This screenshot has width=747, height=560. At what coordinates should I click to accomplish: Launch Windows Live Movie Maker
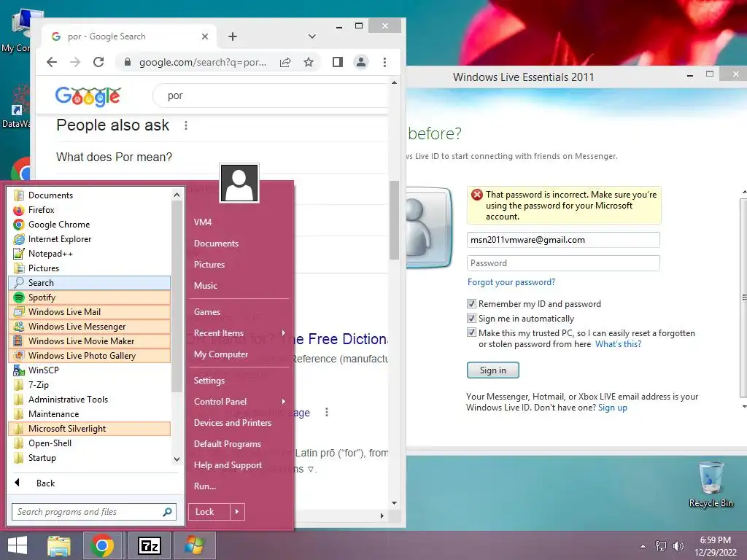[x=89, y=341]
